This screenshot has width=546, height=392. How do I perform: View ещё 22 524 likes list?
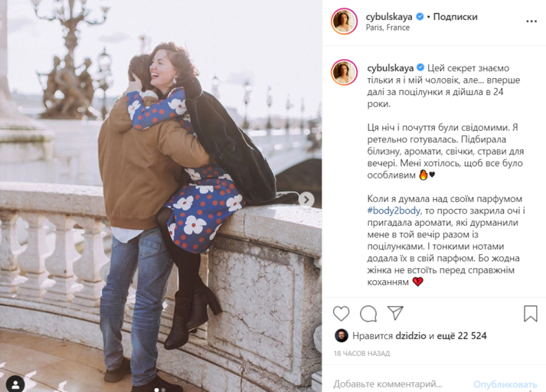point(462,335)
